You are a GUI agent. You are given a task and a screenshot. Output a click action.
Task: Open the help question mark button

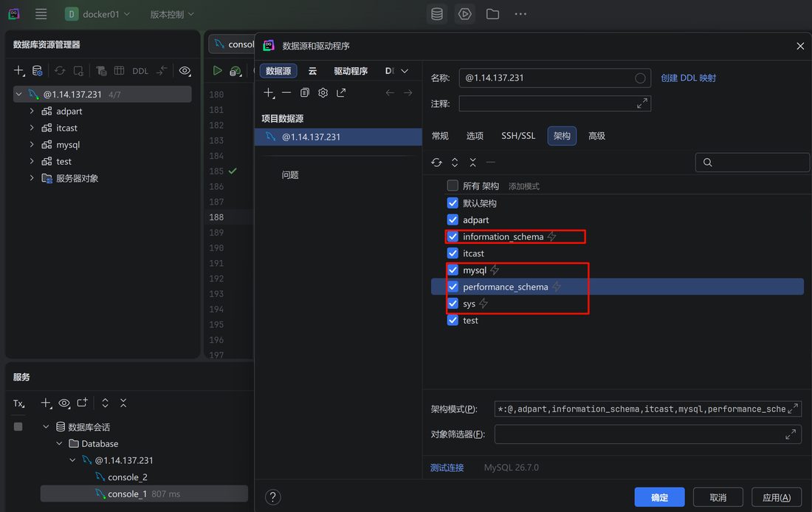pos(273,497)
